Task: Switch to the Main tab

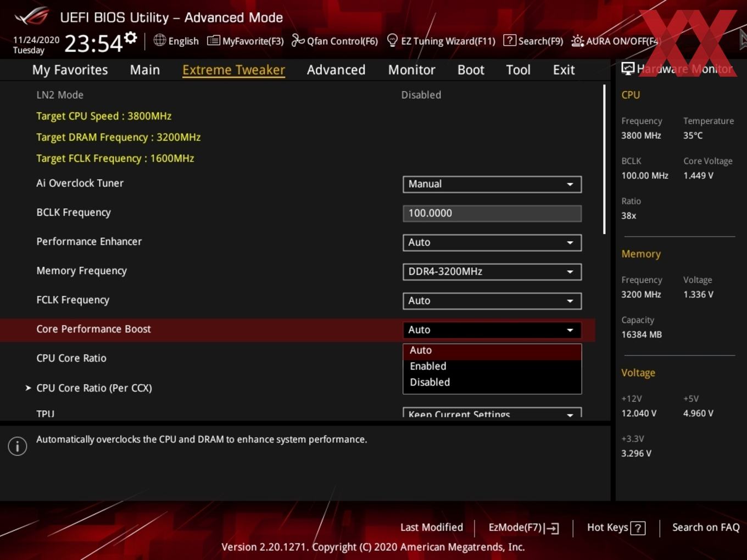Action: pos(145,70)
